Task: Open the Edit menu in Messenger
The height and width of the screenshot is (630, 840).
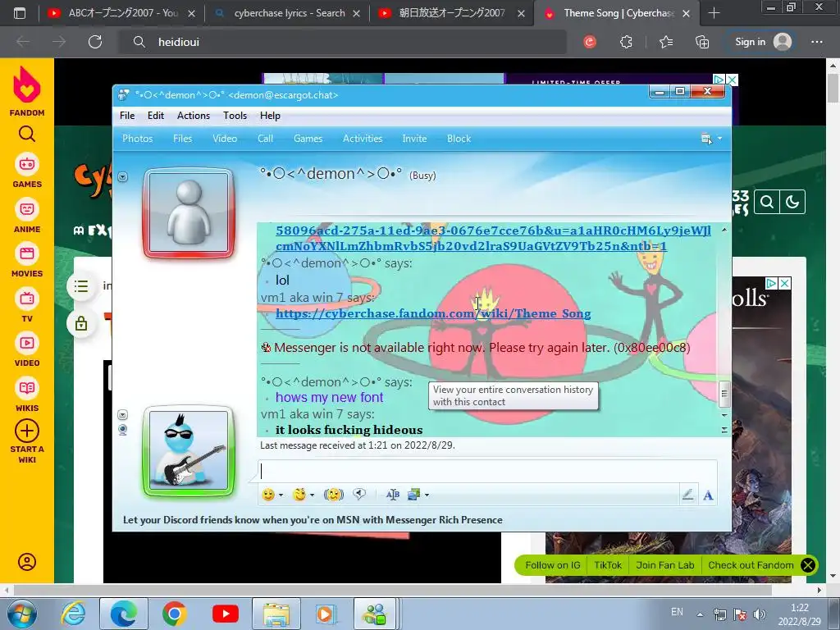Action: click(x=155, y=116)
